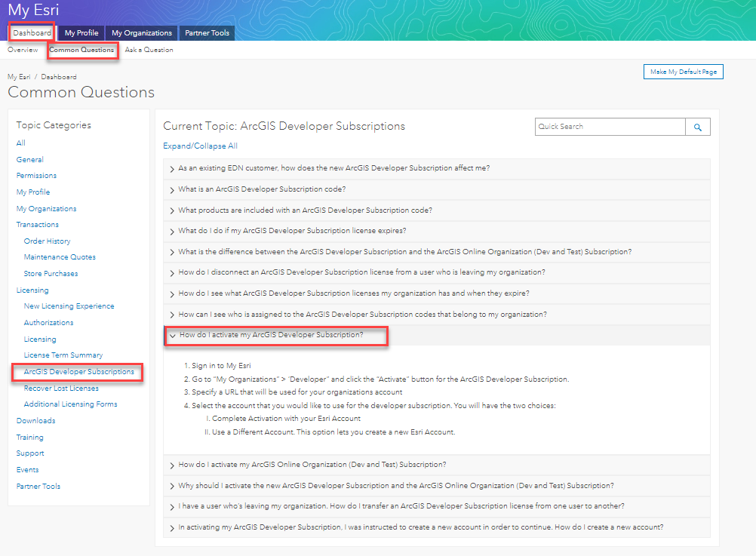
Task: Collapse 'How do I activate my ArcGIS Developer Subscription?'
Action: click(436, 335)
